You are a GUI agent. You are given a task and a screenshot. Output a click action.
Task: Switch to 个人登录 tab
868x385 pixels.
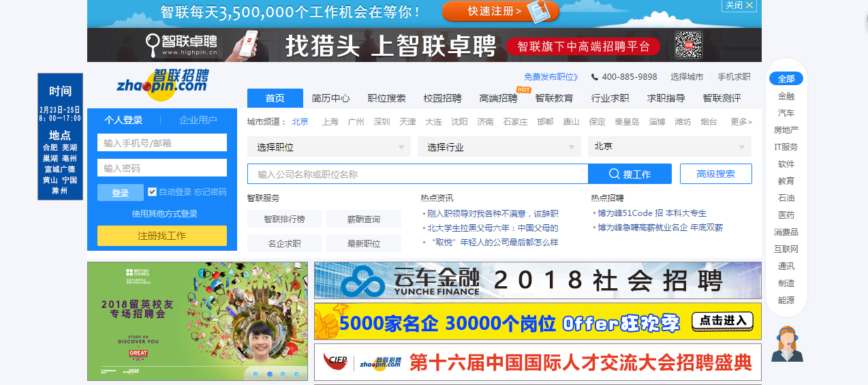(123, 120)
